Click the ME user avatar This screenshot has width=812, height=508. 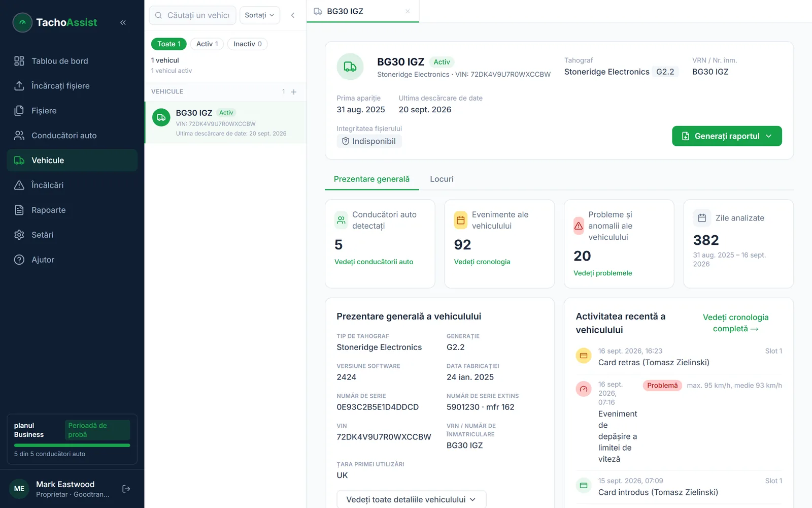(19, 489)
